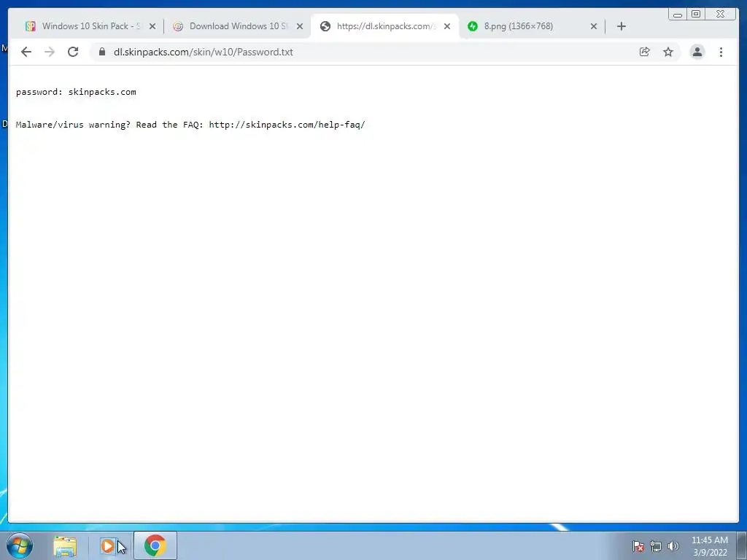This screenshot has width=747, height=560.
Task: Launch Windows Media Player from the taskbar
Action: [108, 546]
